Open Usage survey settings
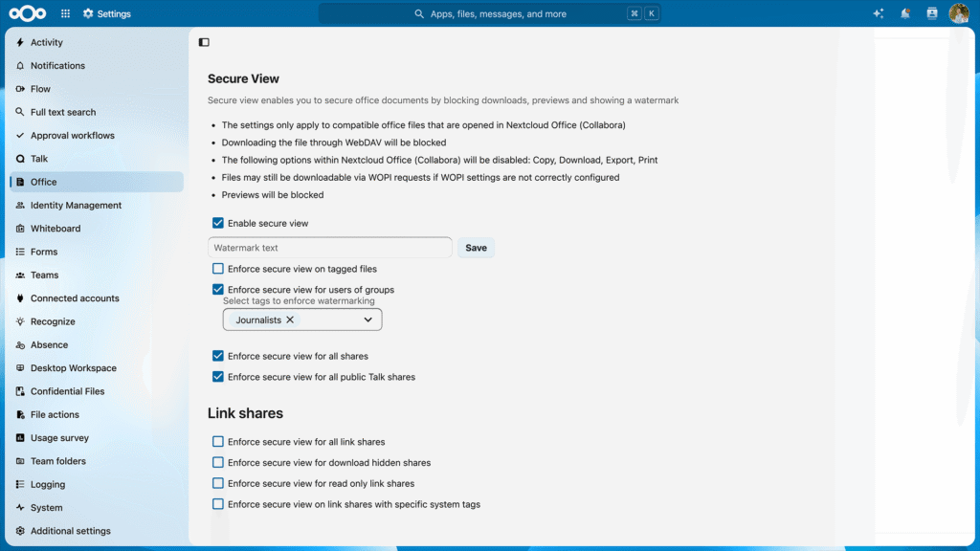Viewport: 980px width, 551px height. [x=97, y=438]
